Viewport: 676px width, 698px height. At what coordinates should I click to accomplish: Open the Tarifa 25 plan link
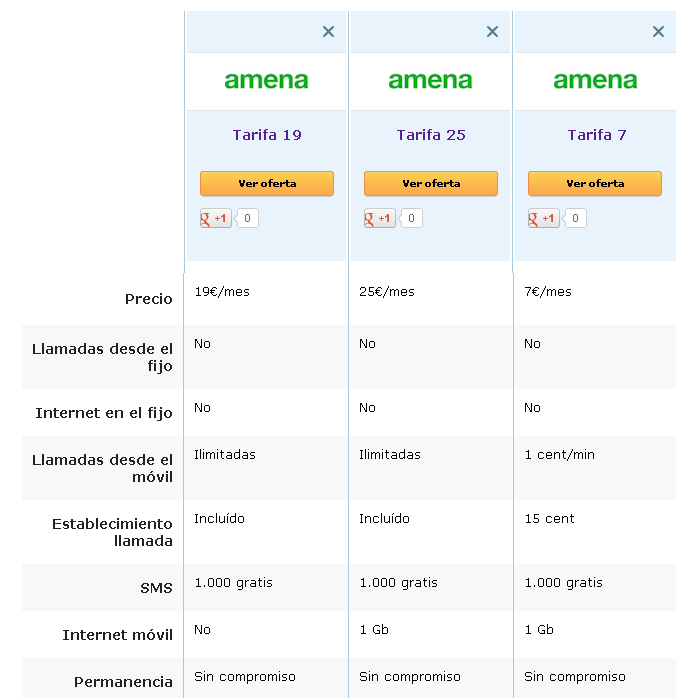(431, 135)
